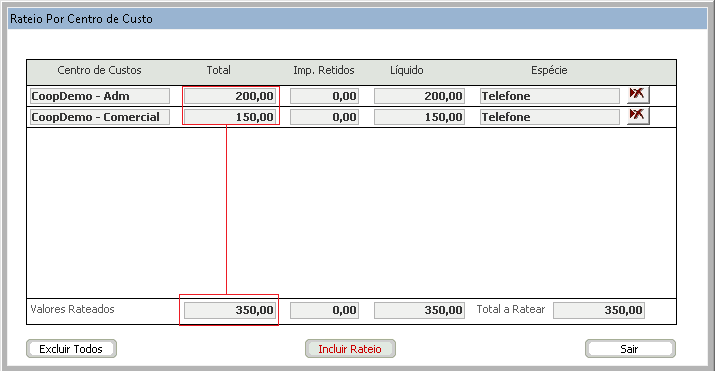Click the Incluir Rateio button

click(x=350, y=349)
